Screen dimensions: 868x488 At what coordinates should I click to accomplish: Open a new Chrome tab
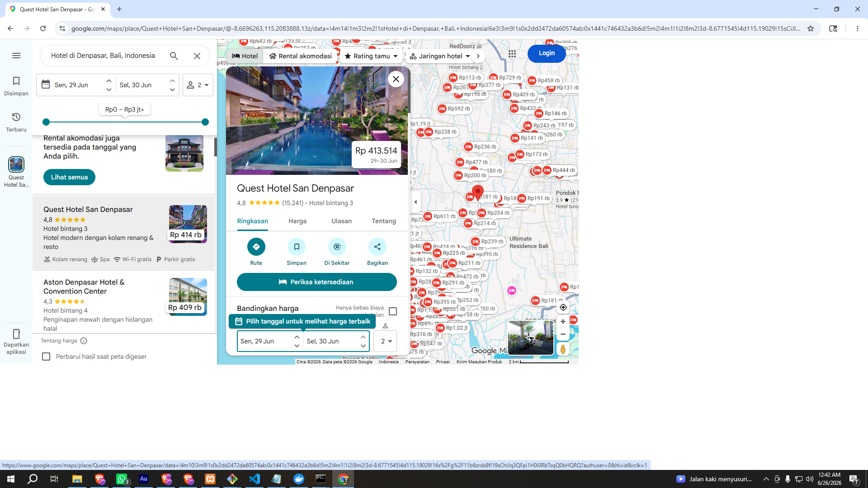pyautogui.click(x=119, y=9)
